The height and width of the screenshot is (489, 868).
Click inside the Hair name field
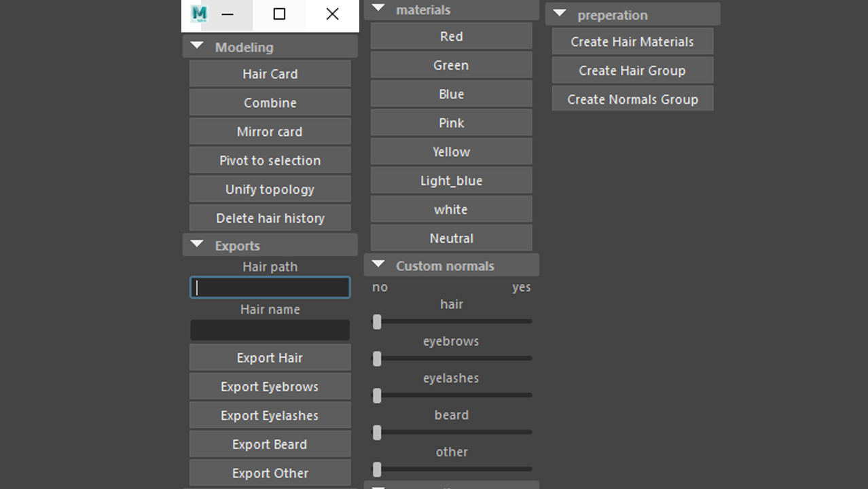pos(270,330)
